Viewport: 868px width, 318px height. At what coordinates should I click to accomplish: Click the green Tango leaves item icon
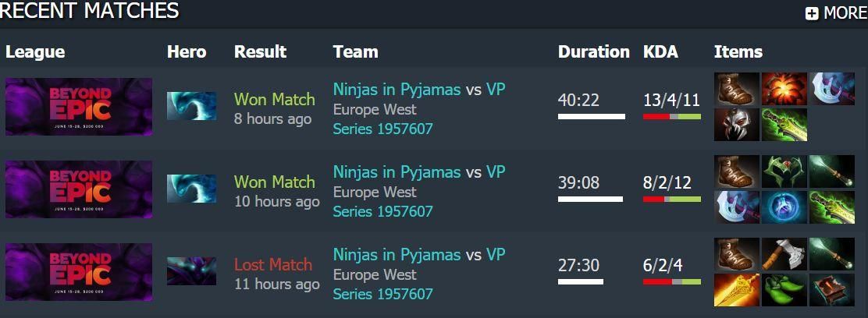[784, 290]
